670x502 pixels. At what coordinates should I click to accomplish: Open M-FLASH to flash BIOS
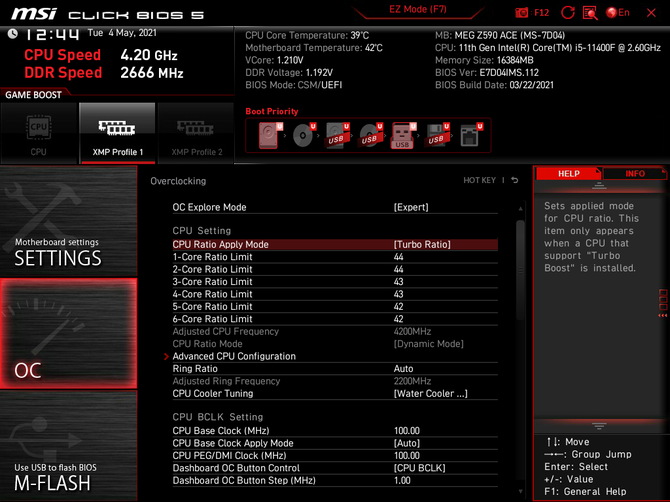[68, 446]
